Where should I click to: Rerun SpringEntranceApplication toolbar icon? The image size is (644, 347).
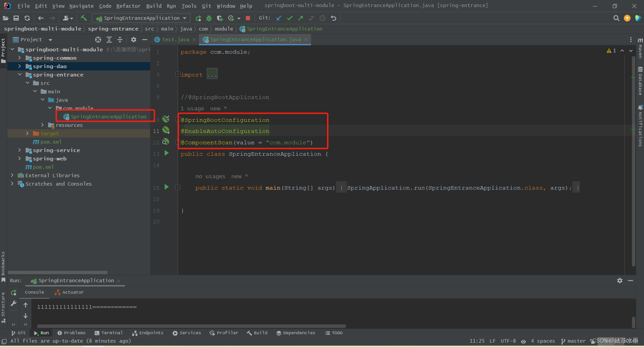[x=198, y=18]
